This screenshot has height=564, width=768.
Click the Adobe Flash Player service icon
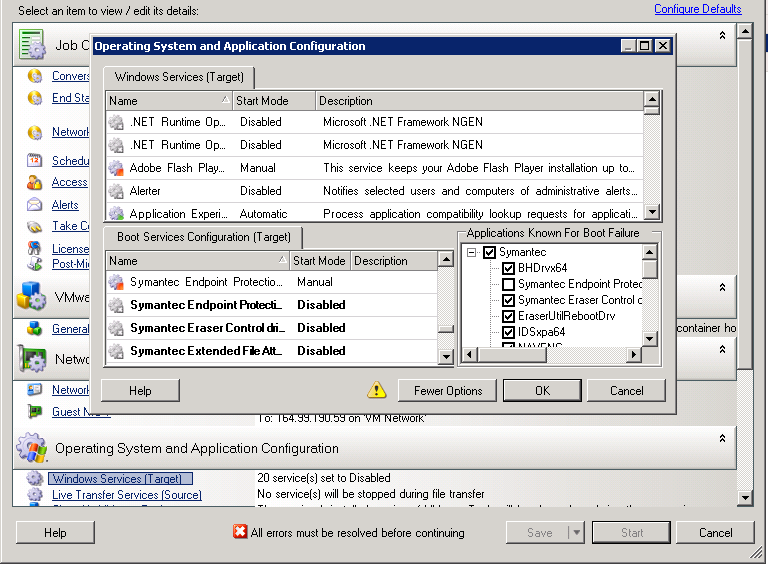coord(116,168)
